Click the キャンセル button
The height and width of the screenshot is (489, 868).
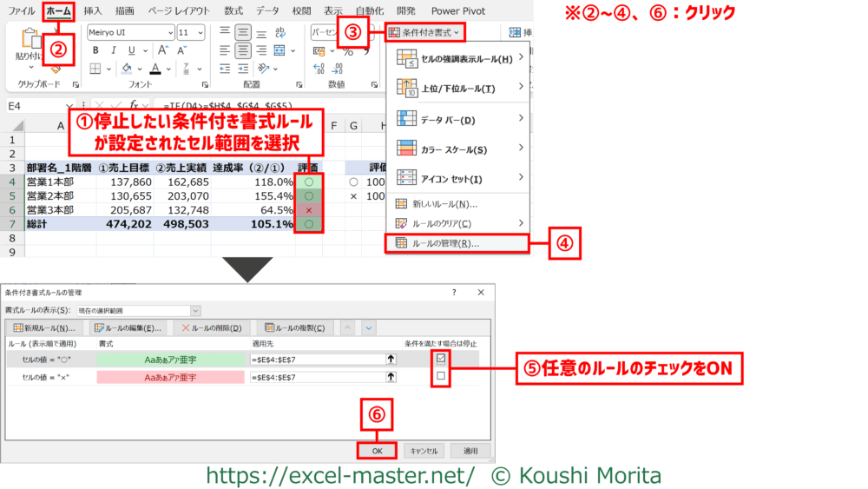pos(423,451)
